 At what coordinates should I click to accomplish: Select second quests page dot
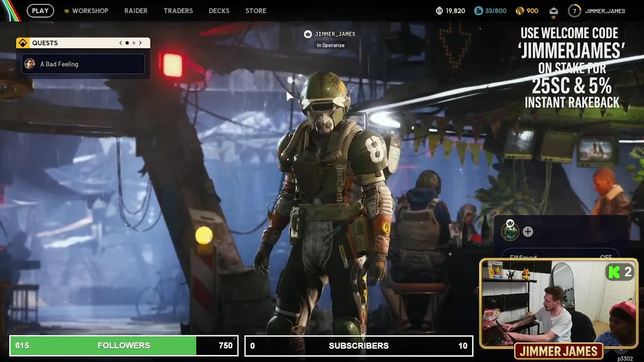[134, 43]
